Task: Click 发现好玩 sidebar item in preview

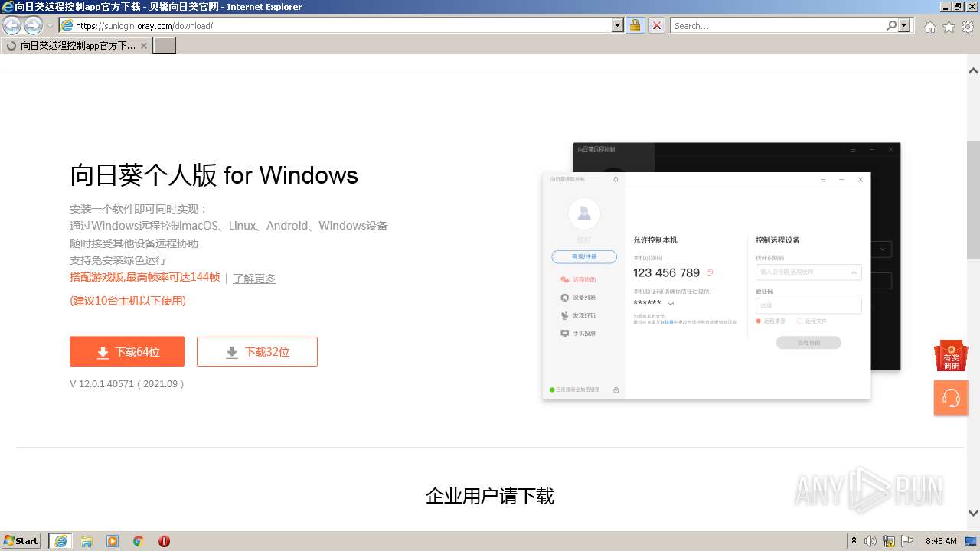Action: [578, 315]
